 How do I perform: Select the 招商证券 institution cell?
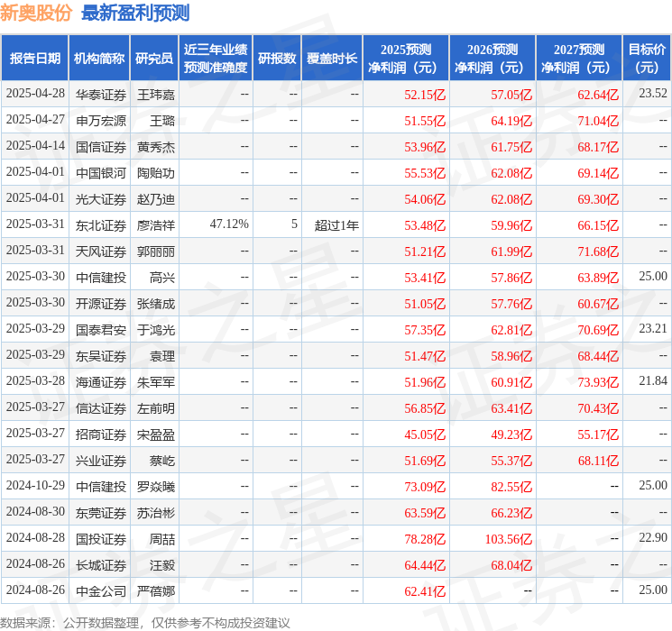pyautogui.click(x=101, y=434)
